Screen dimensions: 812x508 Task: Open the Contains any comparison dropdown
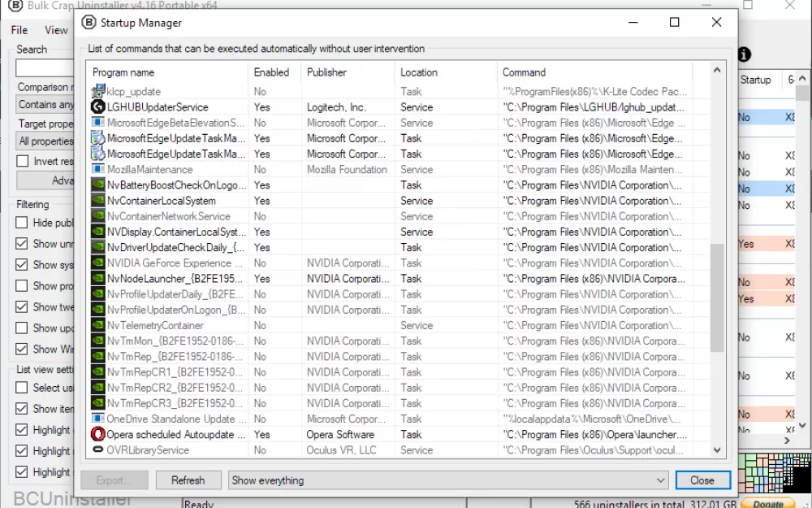(45, 104)
